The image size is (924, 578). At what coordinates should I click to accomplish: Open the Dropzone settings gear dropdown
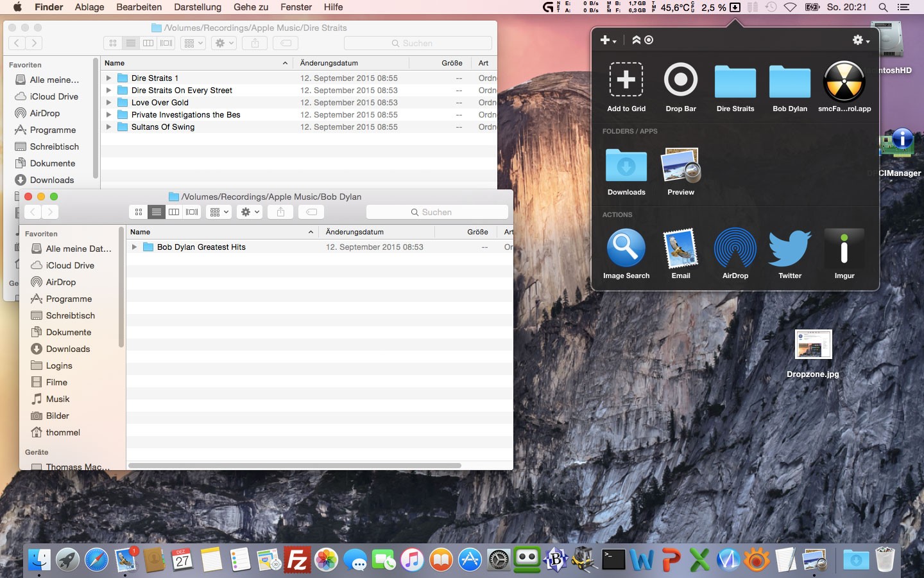(860, 40)
